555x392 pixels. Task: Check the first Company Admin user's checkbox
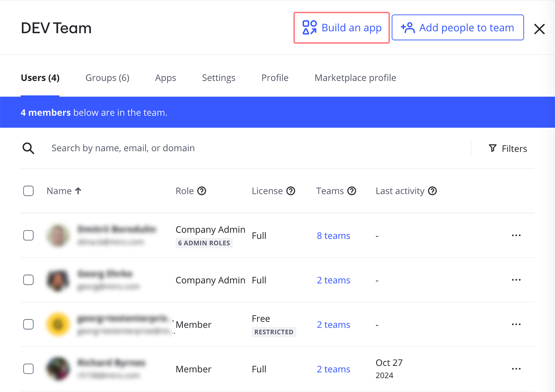(x=28, y=235)
